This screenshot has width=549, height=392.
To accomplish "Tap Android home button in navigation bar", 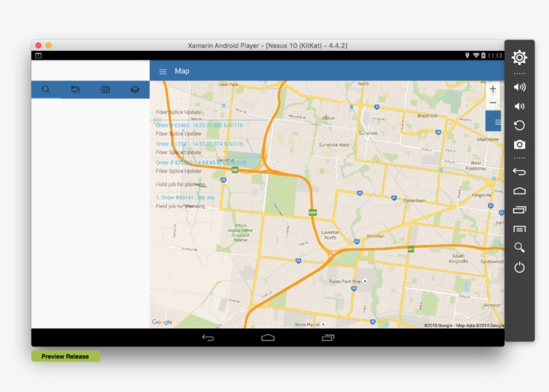I will 268,338.
